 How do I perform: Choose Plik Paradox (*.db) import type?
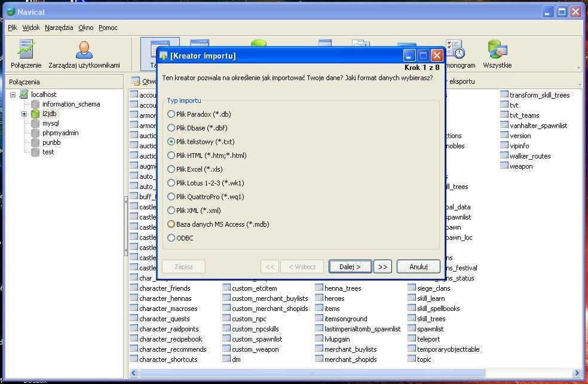click(x=171, y=114)
